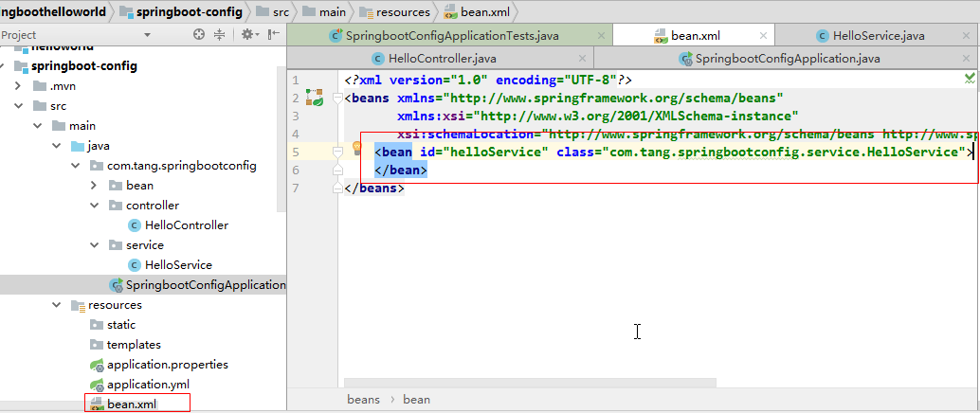This screenshot has height=413, width=980.
Task: Click springboot-config in breadcrumb bar
Action: [x=181, y=12]
